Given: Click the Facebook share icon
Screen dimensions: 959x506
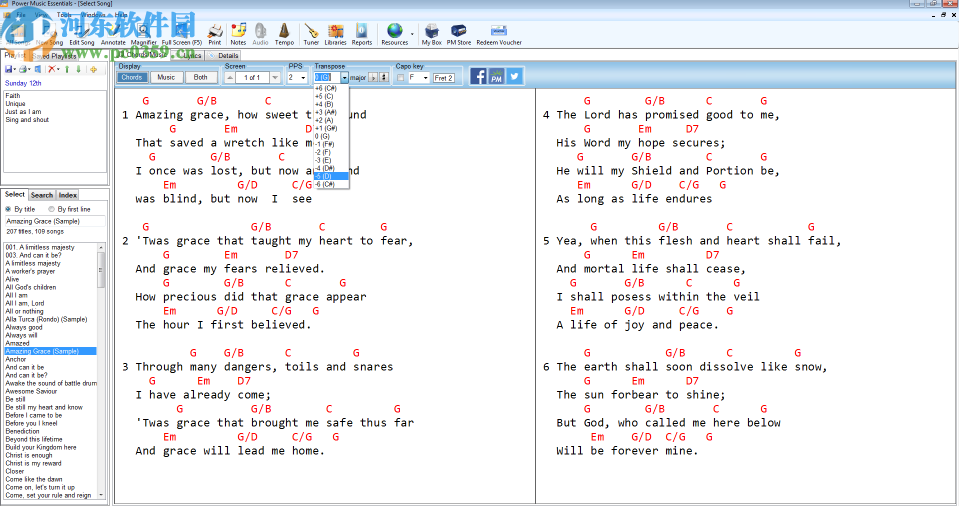Looking at the screenshot, I should (x=478, y=76).
